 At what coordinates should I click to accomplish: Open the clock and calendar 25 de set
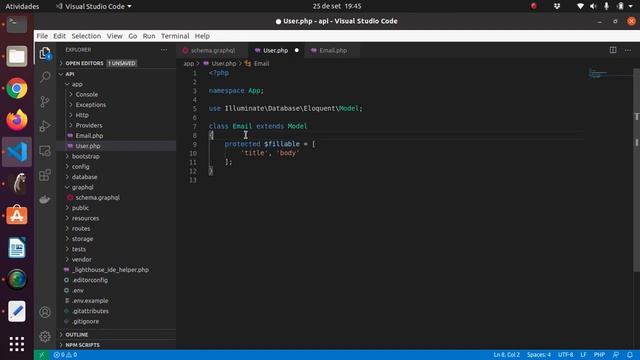(x=337, y=6)
